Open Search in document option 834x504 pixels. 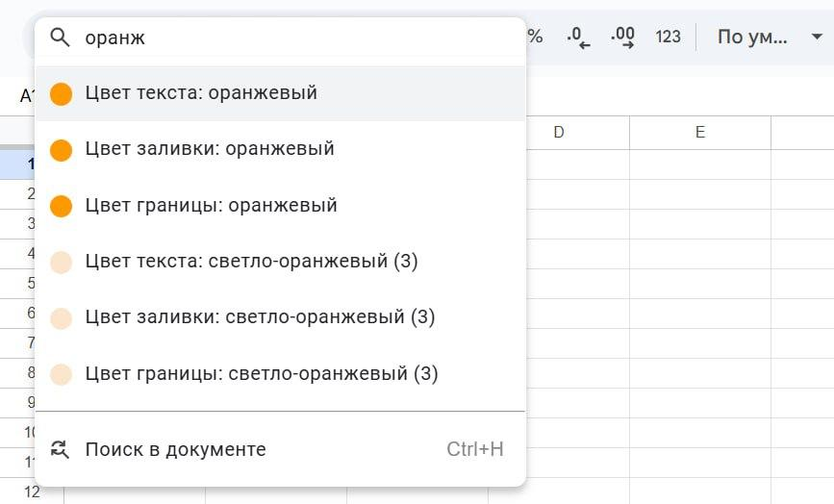point(175,449)
